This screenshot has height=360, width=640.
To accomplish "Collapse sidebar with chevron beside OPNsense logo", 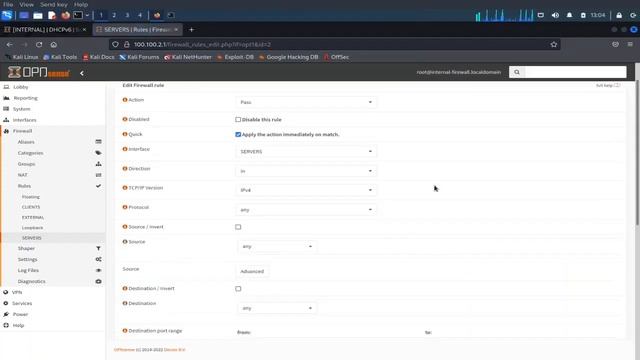I will [82, 73].
